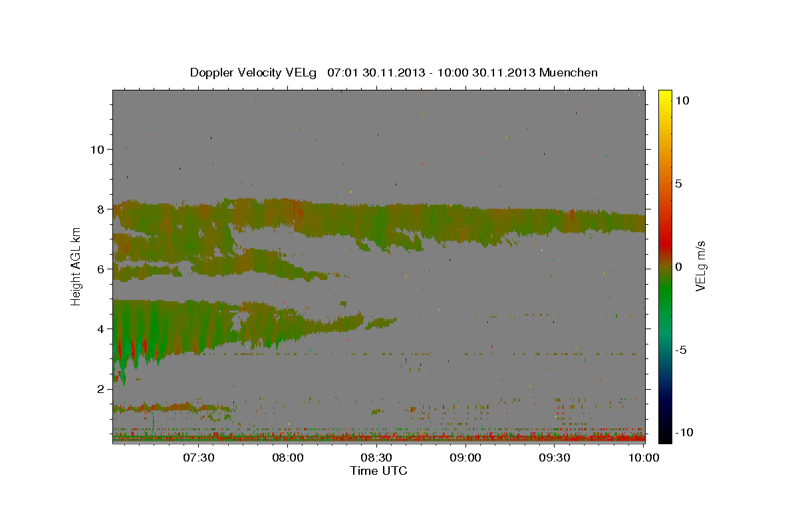Click the plot title 'Doppler Velocity VELg'
The image size is (798, 532).
tap(255, 72)
